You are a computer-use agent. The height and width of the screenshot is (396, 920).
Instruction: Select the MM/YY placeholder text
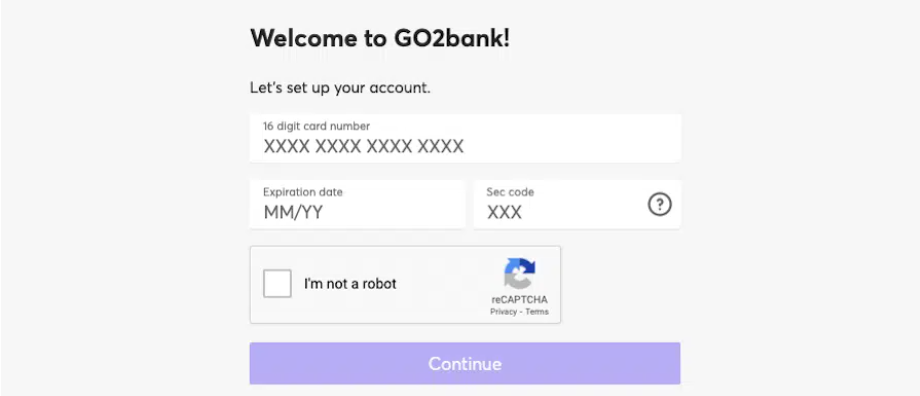[x=293, y=212]
